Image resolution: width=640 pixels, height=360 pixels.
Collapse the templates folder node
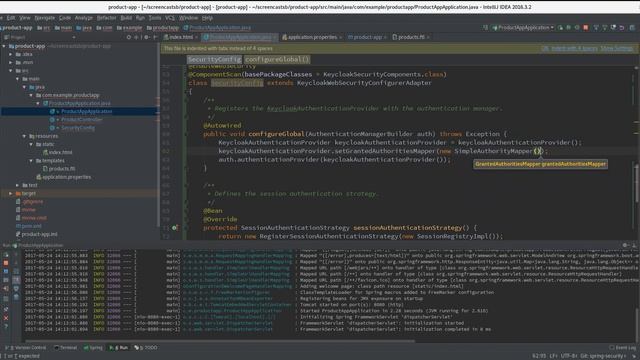31,160
